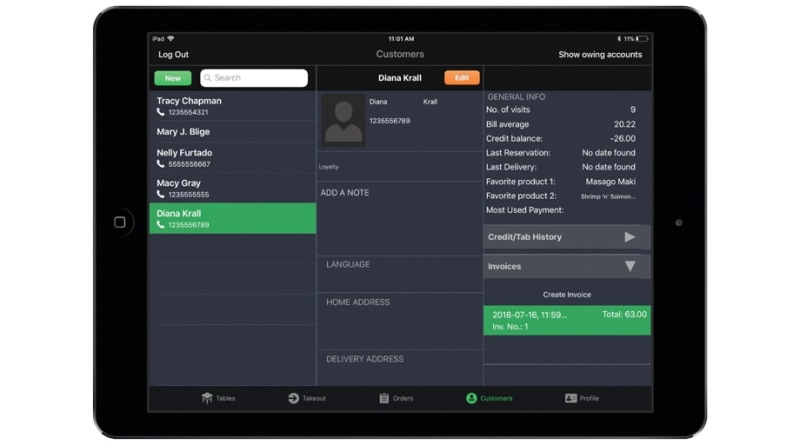This screenshot has width=800, height=445.
Task: Click the Last Reservation row
Action: (x=561, y=153)
